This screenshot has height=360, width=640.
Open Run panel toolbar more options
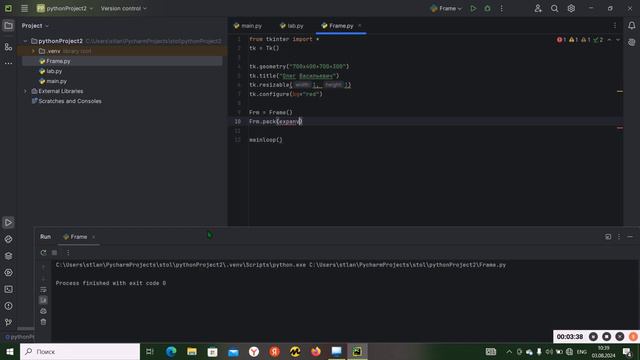pos(68,253)
